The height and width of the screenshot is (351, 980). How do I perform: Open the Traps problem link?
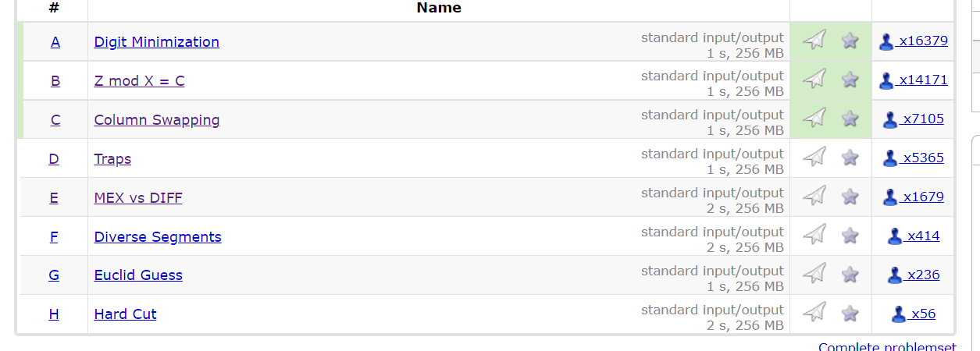pyautogui.click(x=112, y=159)
